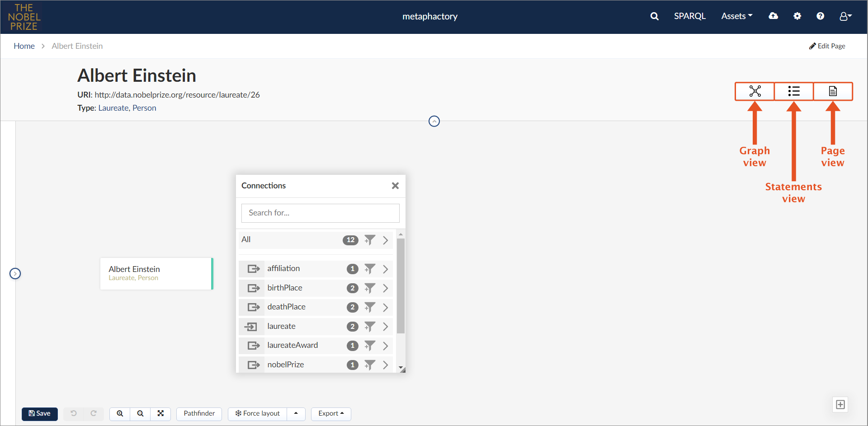Screen dimensions: 868x426
Task: Expand the collapsed left side panel
Action: pos(15,273)
